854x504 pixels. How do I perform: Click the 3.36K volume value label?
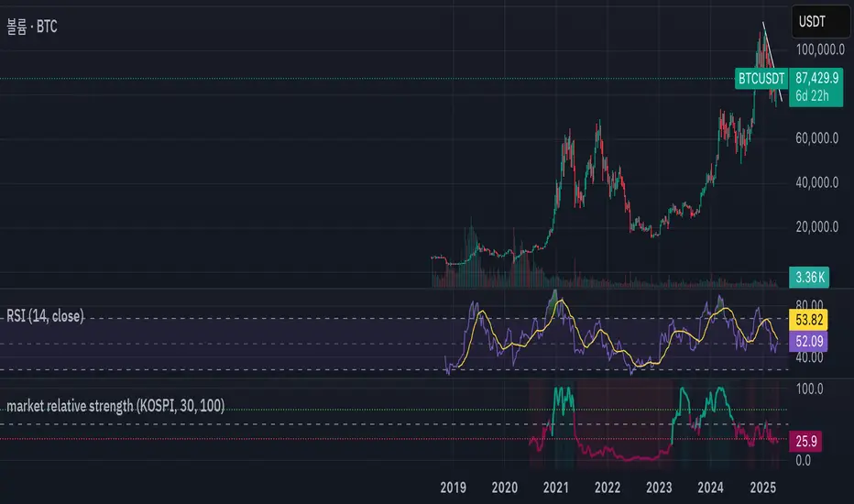click(809, 278)
